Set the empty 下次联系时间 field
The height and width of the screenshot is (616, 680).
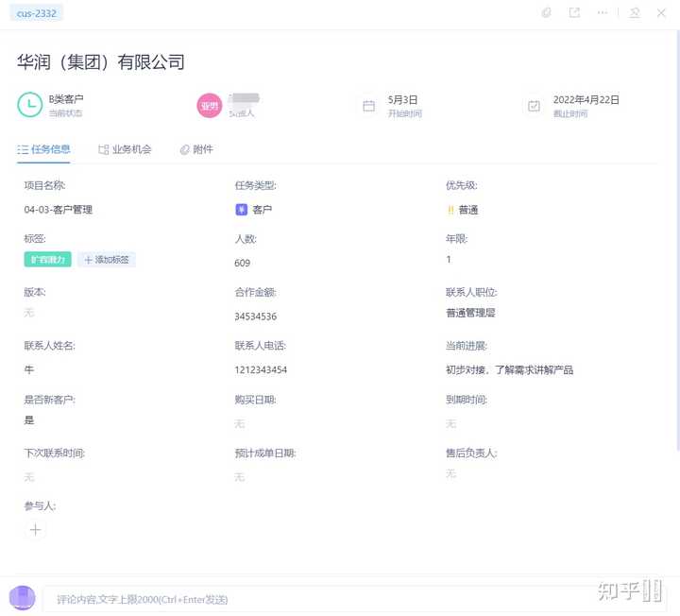[x=29, y=477]
